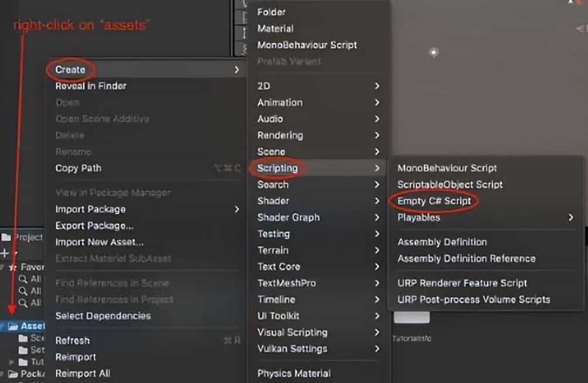The width and height of the screenshot is (588, 383).
Task: Click the first magnifier icon under Favorites
Action: (22, 279)
